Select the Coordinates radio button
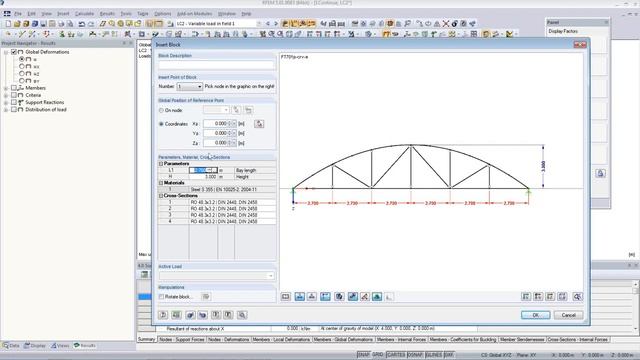The width and height of the screenshot is (640, 360). point(161,124)
